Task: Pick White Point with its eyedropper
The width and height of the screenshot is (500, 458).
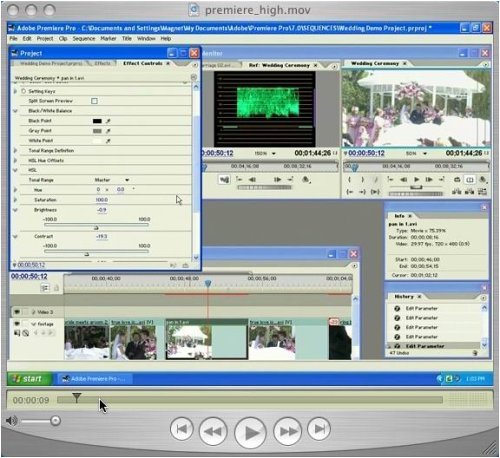Action: tap(108, 141)
